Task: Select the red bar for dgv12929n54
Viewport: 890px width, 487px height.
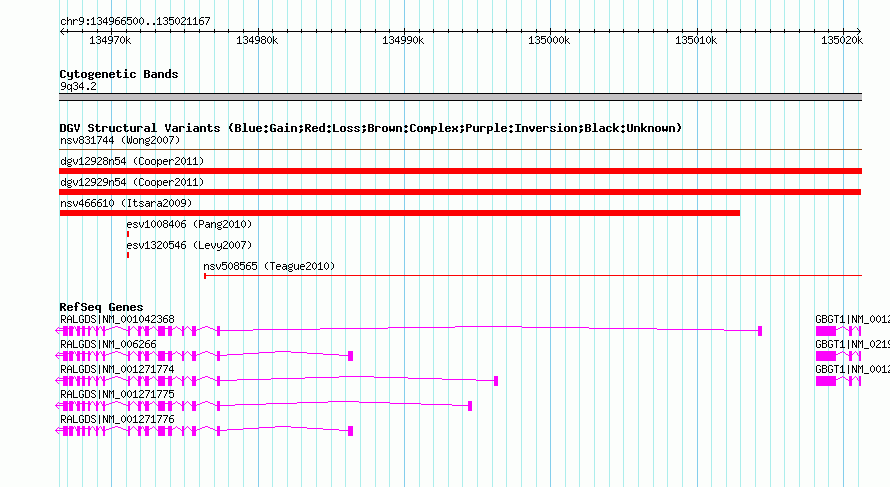Action: (x=460, y=192)
